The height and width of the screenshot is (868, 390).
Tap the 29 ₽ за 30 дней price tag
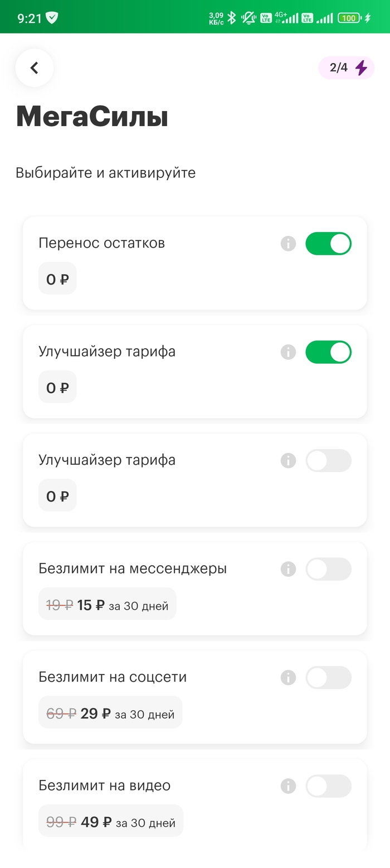[110, 713]
